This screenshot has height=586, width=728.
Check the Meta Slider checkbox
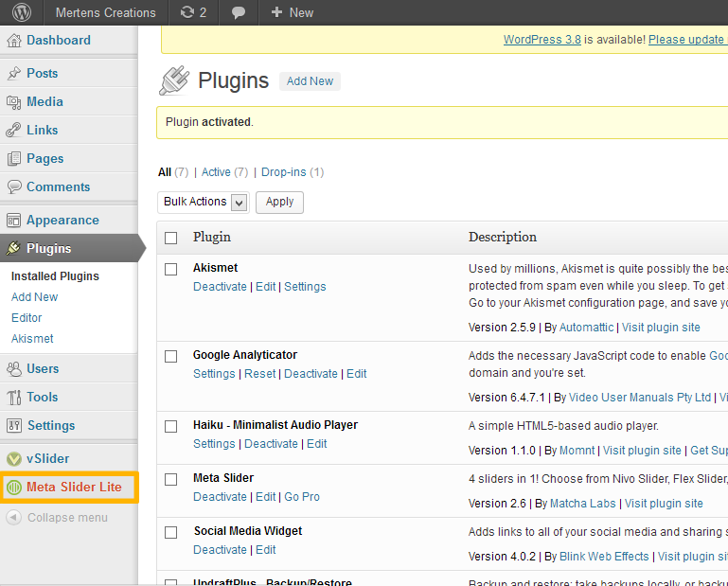(x=170, y=479)
